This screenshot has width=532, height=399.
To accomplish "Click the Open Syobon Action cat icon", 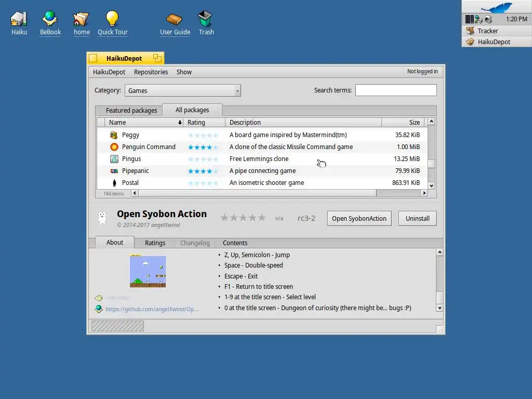I will point(102,218).
